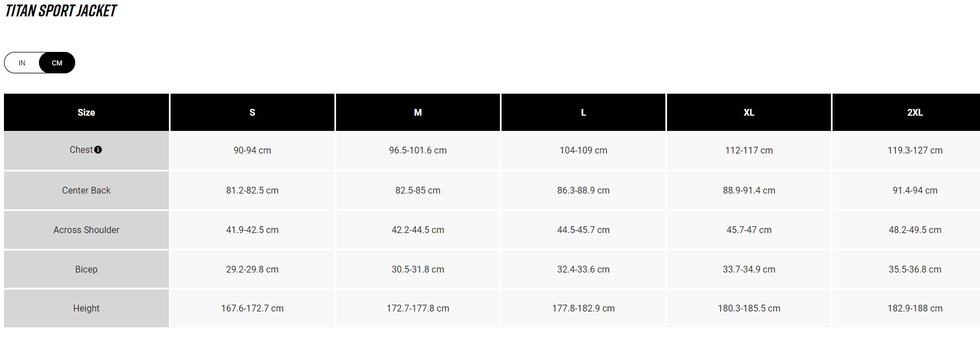
Task: Click the S size column header
Action: (x=252, y=112)
